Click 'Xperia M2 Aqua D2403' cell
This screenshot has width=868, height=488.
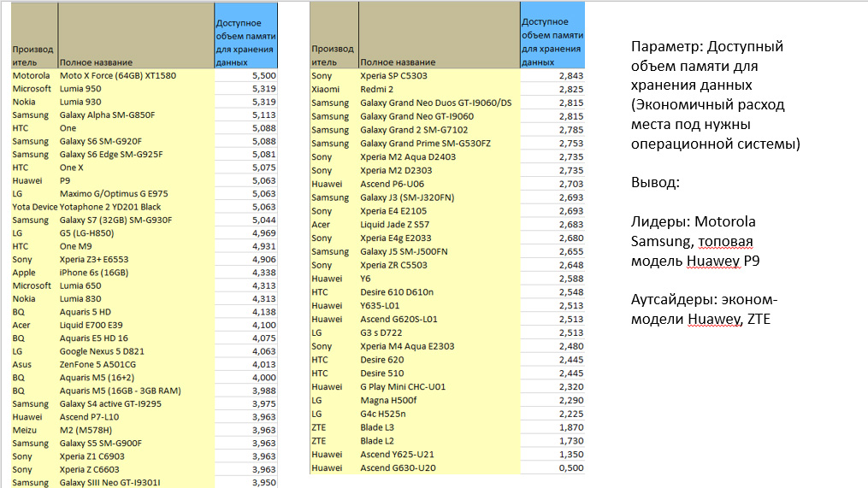[440, 157]
